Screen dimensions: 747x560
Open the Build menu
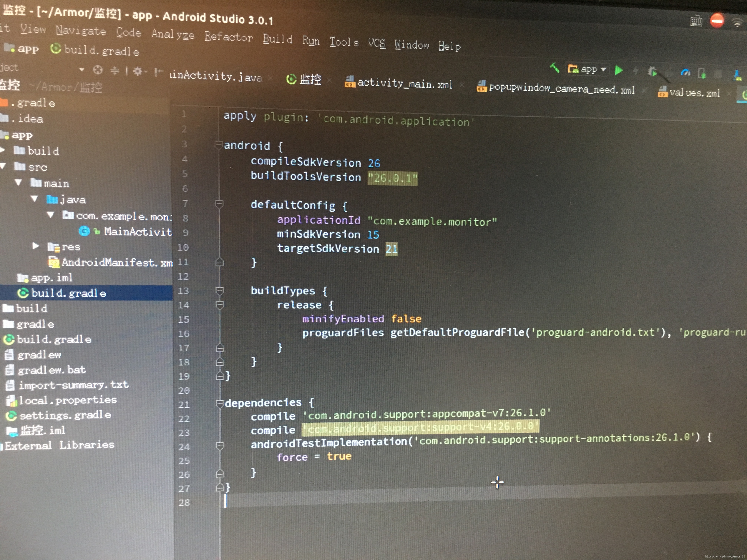point(278,39)
